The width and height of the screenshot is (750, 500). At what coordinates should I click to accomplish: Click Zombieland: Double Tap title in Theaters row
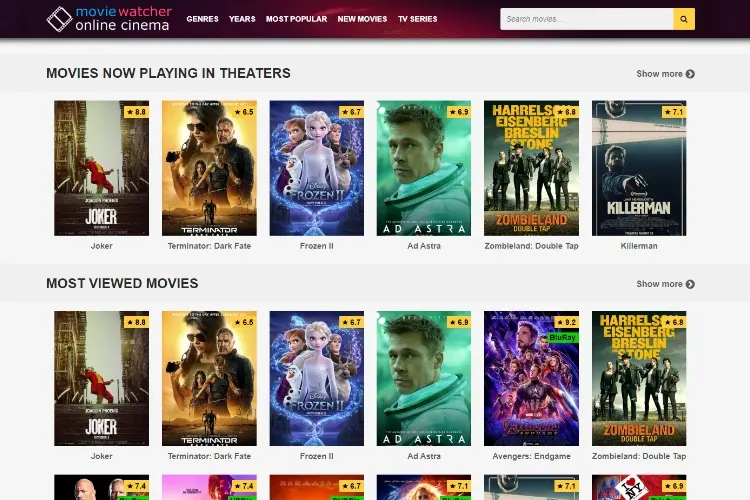click(x=531, y=246)
